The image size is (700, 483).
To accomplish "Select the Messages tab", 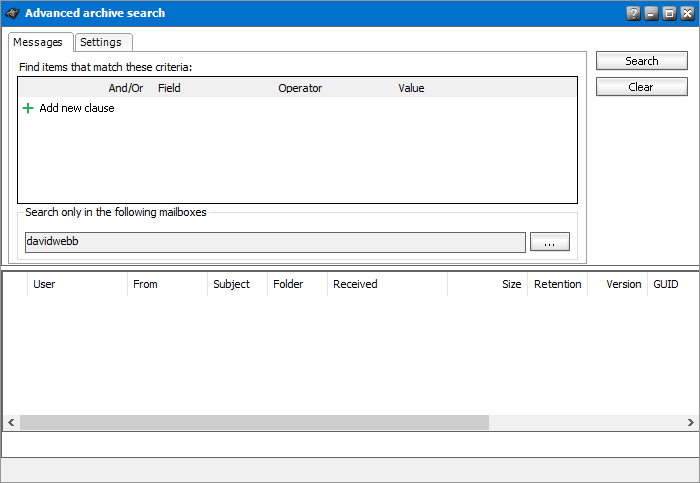I will pyautogui.click(x=38, y=42).
